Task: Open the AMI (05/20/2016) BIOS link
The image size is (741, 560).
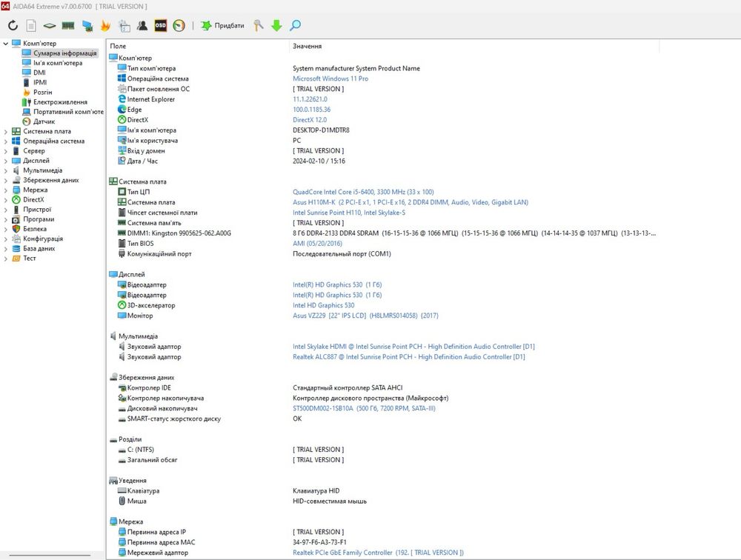Action: [317, 244]
